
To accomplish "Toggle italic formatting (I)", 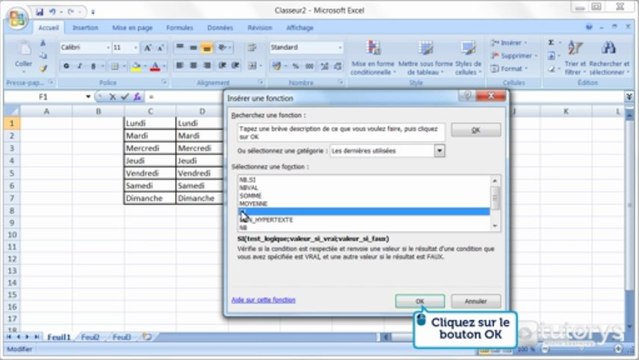I will click(x=79, y=66).
